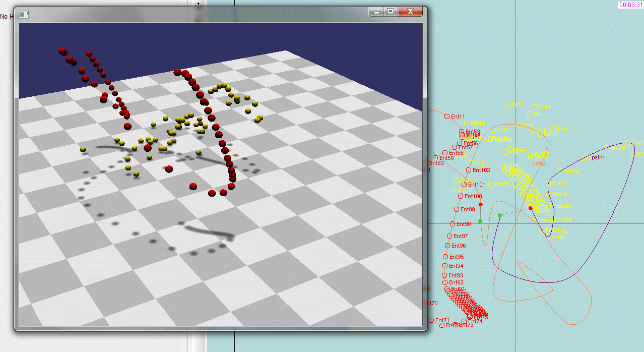Click the red control point near Ent38

point(530,208)
